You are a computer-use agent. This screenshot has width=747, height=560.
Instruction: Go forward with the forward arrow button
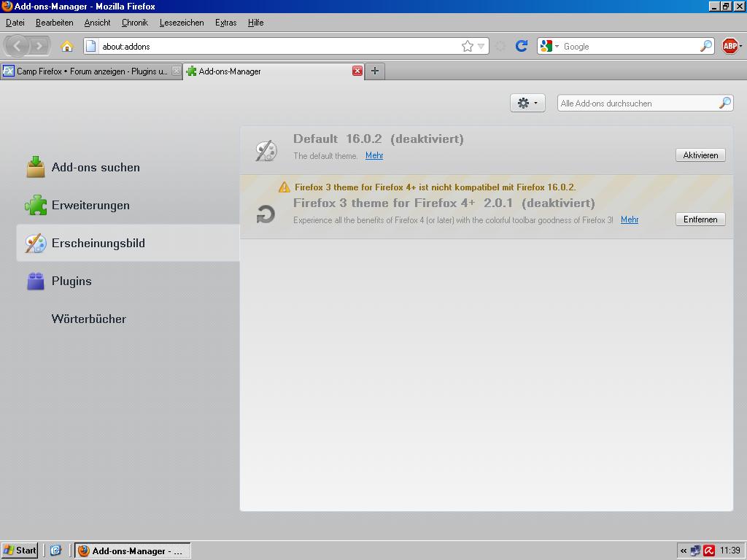pos(39,46)
